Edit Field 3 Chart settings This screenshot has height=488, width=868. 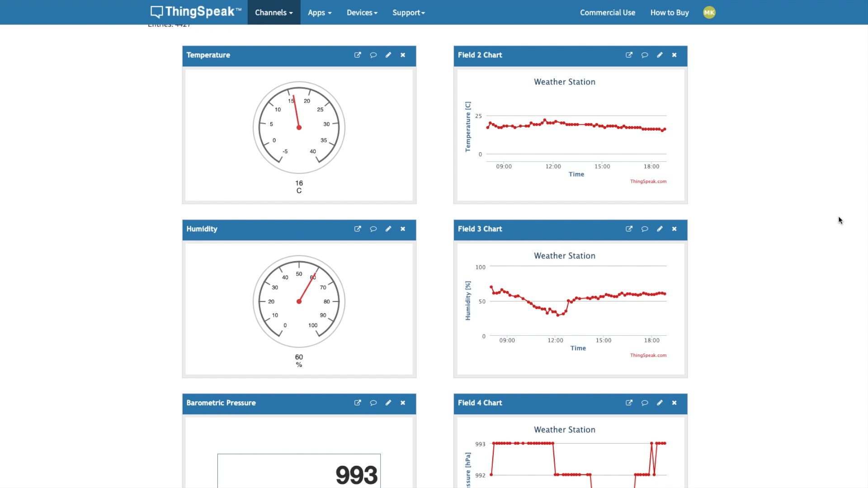[x=660, y=229]
